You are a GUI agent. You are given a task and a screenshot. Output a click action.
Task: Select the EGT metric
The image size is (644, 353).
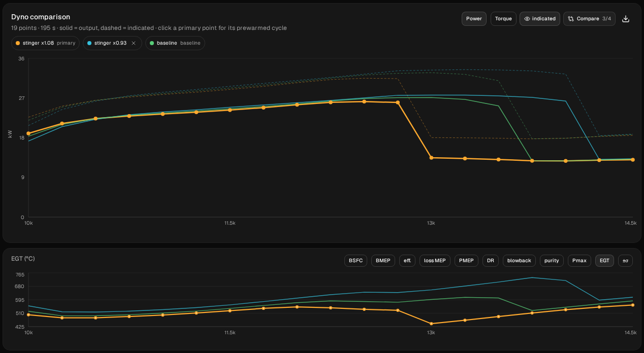[604, 261]
